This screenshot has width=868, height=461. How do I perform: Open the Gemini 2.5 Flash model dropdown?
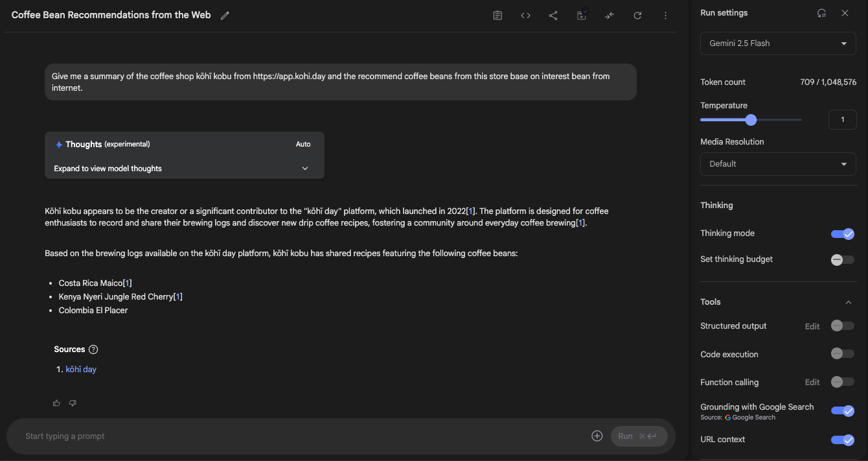point(778,43)
